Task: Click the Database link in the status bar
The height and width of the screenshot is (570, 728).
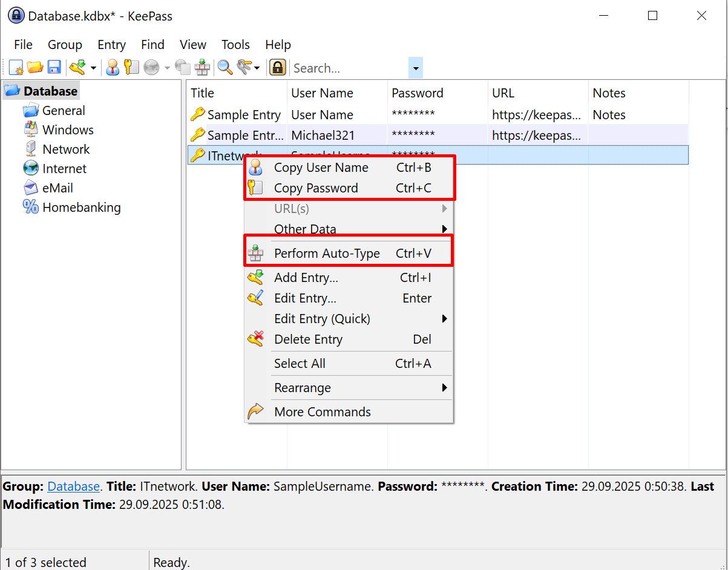Action: point(73,486)
